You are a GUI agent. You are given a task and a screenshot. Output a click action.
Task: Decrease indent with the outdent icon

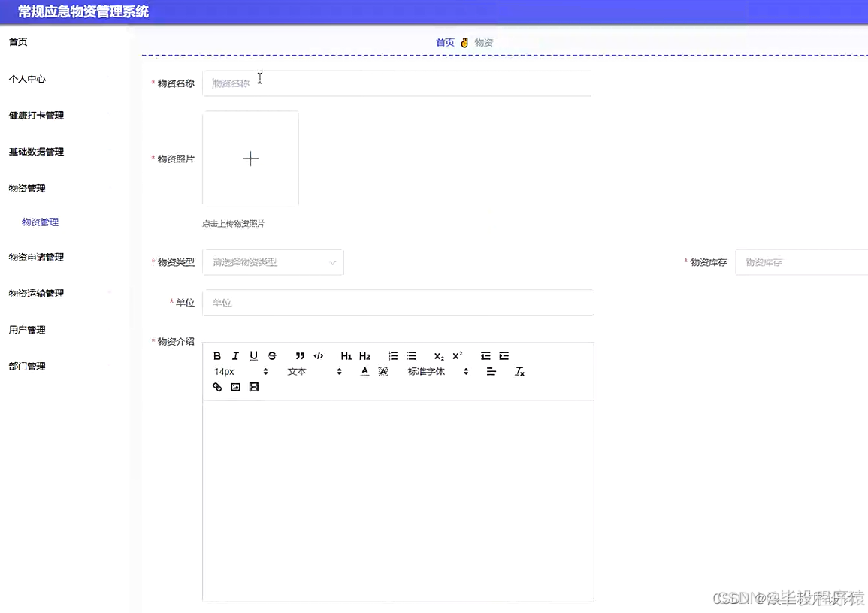(485, 356)
